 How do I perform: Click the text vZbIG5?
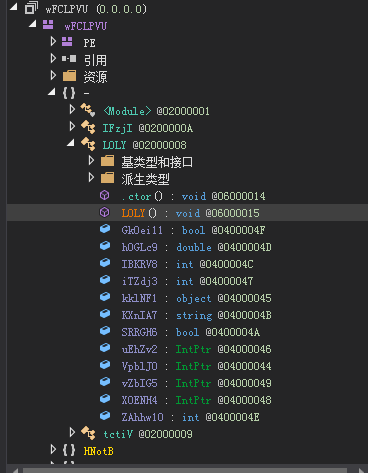pyautogui.click(x=139, y=383)
